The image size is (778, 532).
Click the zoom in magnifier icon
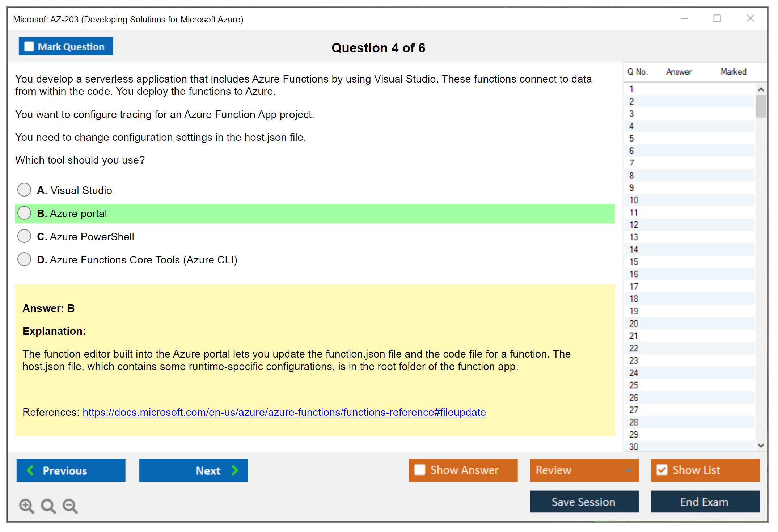tap(26, 506)
